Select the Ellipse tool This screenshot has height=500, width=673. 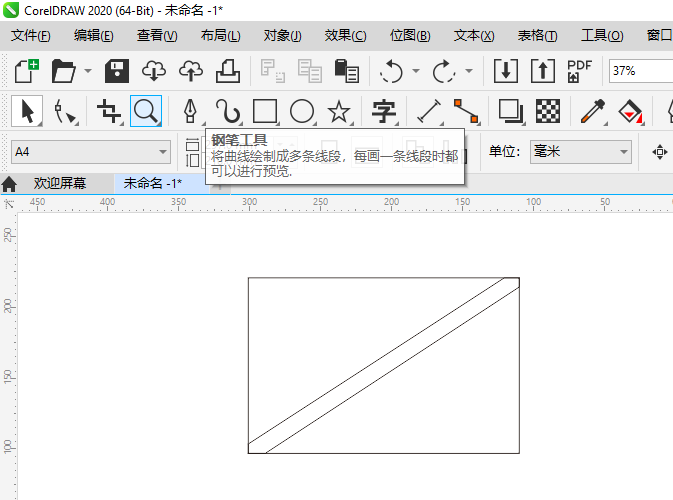click(x=302, y=111)
